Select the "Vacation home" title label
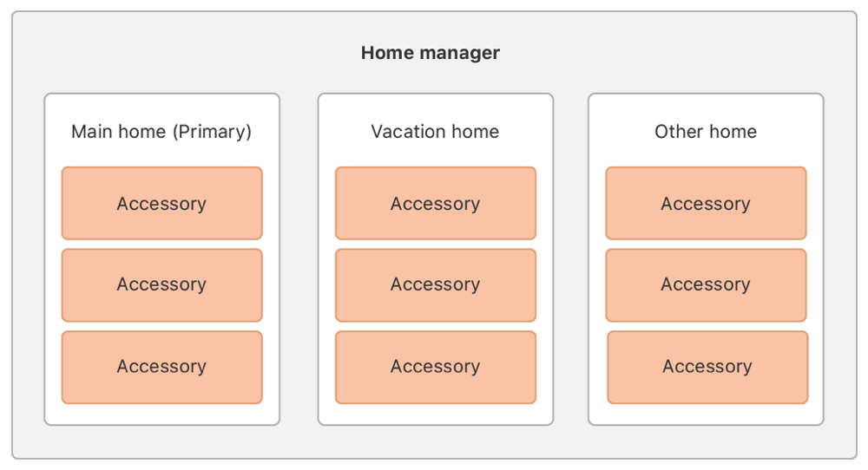The width and height of the screenshot is (868, 470). point(435,132)
